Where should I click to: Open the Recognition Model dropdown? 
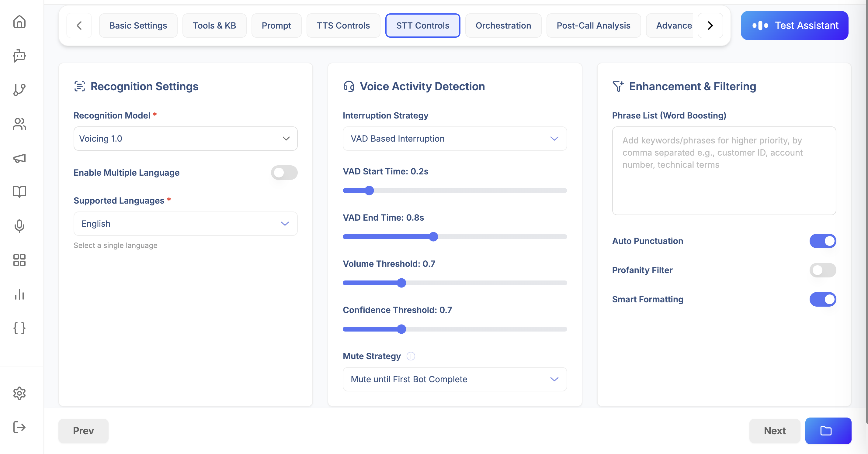[185, 139]
